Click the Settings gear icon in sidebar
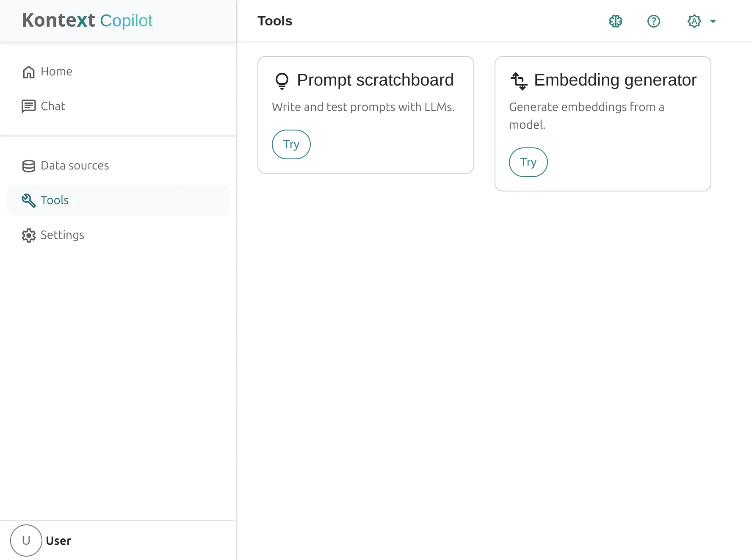The width and height of the screenshot is (752, 560). [x=28, y=236]
